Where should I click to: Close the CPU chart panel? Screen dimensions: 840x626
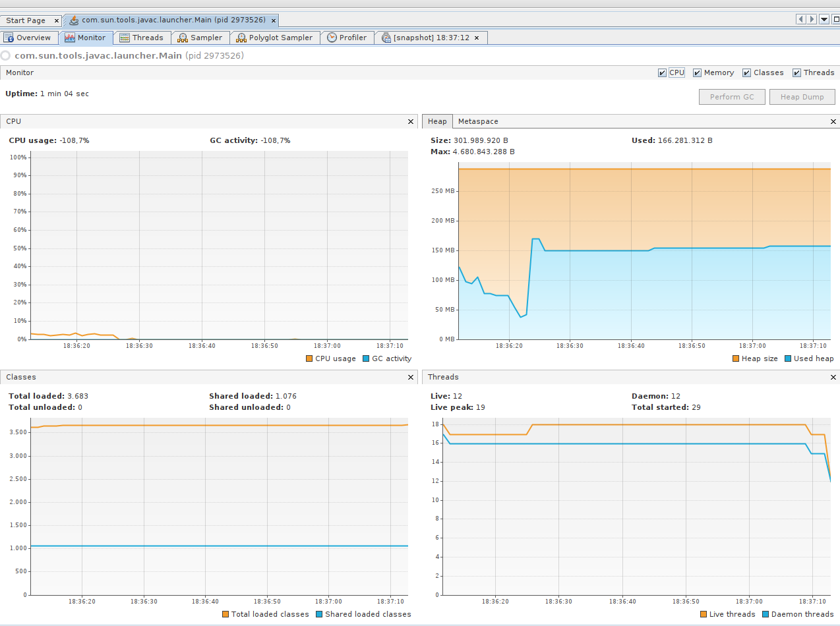(x=411, y=121)
